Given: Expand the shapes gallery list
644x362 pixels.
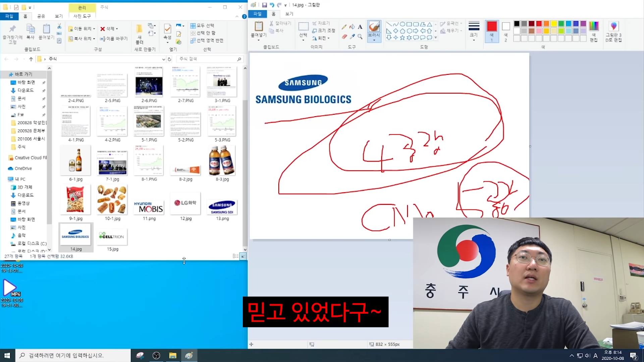Looking at the screenshot, I should pyautogui.click(x=436, y=38).
